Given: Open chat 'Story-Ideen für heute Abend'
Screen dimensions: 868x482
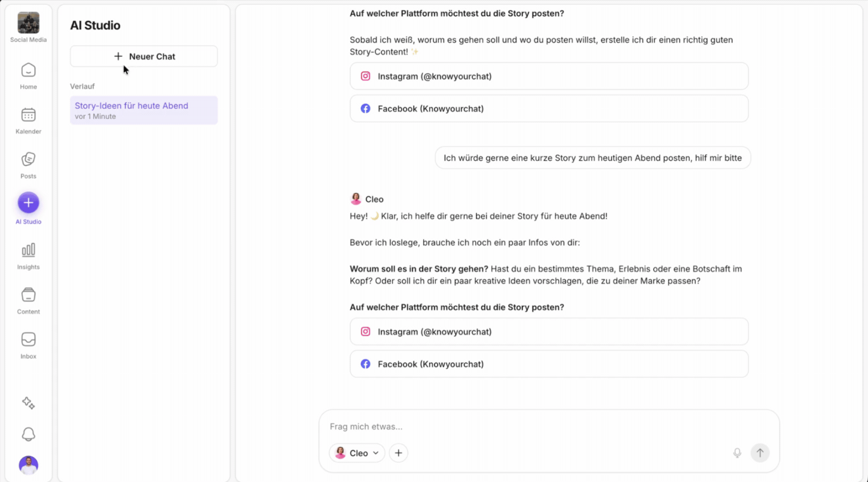Looking at the screenshot, I should click(144, 110).
